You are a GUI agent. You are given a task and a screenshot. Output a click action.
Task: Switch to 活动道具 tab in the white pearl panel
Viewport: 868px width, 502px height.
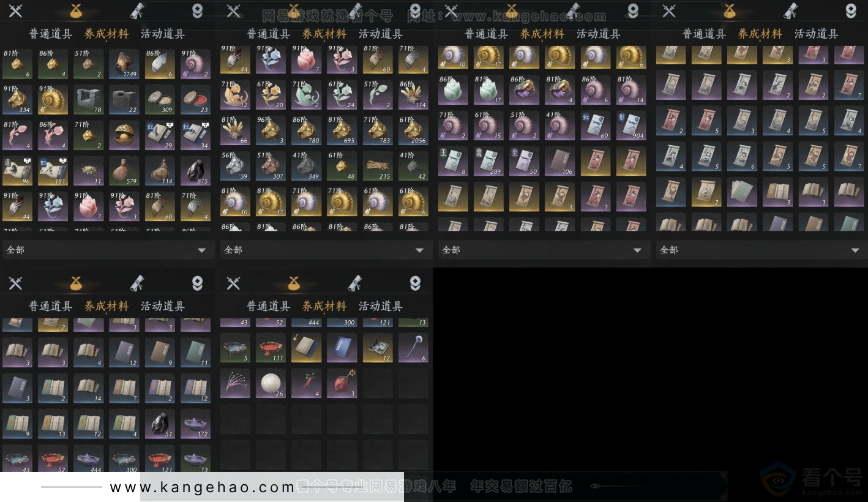coord(381,306)
